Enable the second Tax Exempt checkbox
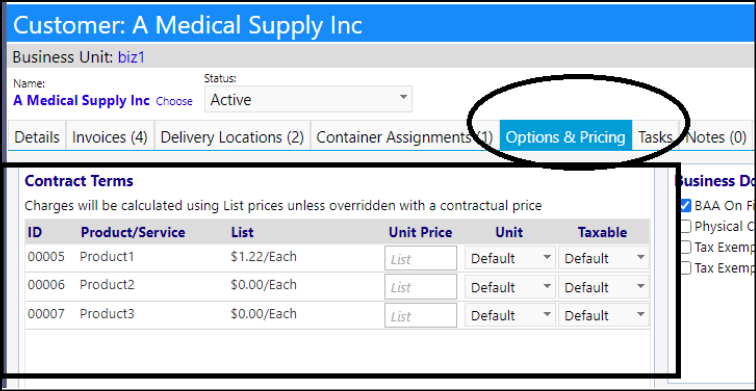The image size is (756, 391). click(x=685, y=268)
